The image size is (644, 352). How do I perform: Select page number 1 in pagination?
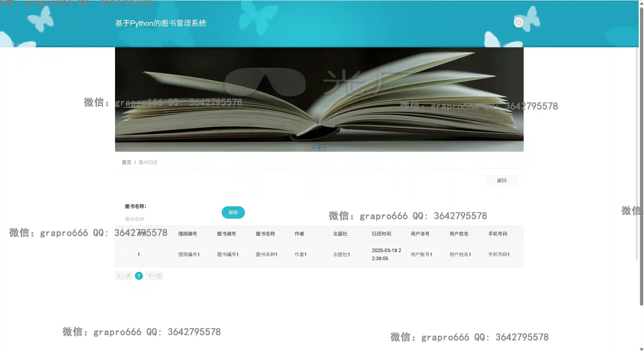pyautogui.click(x=139, y=276)
